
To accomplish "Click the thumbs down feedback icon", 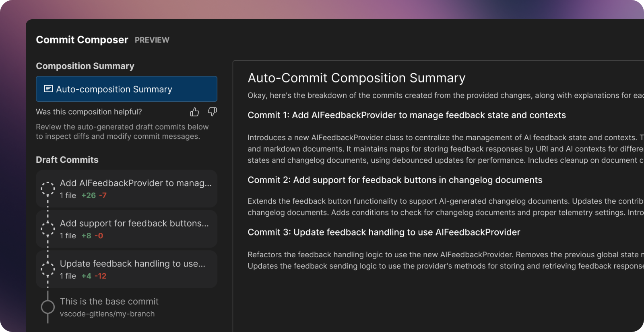I will [x=212, y=112].
